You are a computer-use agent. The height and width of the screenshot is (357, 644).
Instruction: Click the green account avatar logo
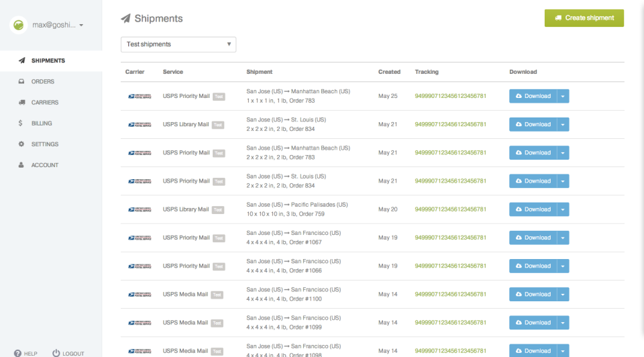click(19, 25)
